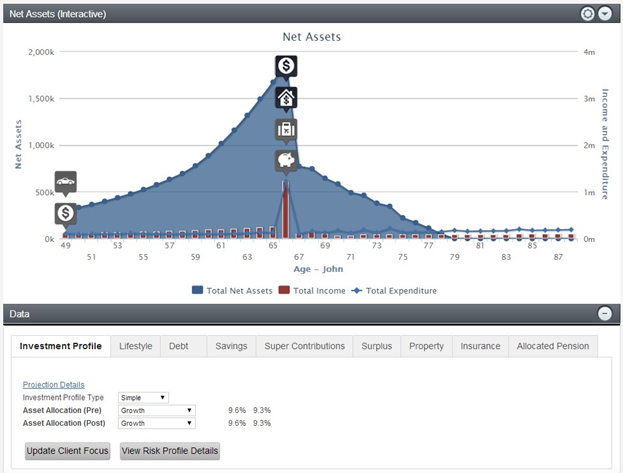Click View Risk Profile Details button
The height and width of the screenshot is (473, 623).
[x=170, y=451]
